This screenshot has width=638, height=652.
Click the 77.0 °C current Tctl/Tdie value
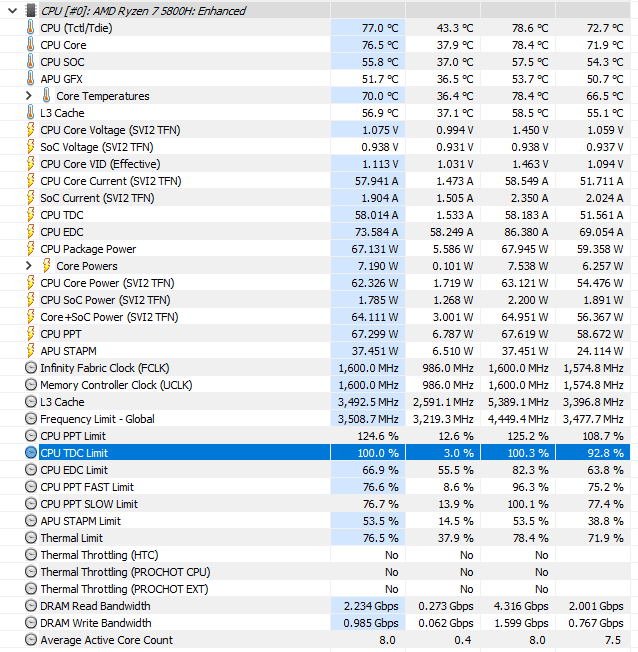click(x=380, y=28)
